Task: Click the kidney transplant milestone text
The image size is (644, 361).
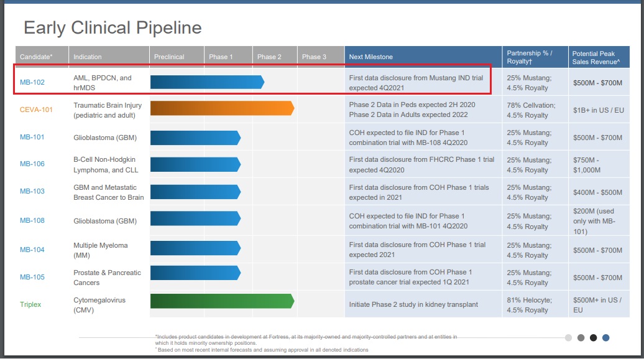Action: pos(413,304)
